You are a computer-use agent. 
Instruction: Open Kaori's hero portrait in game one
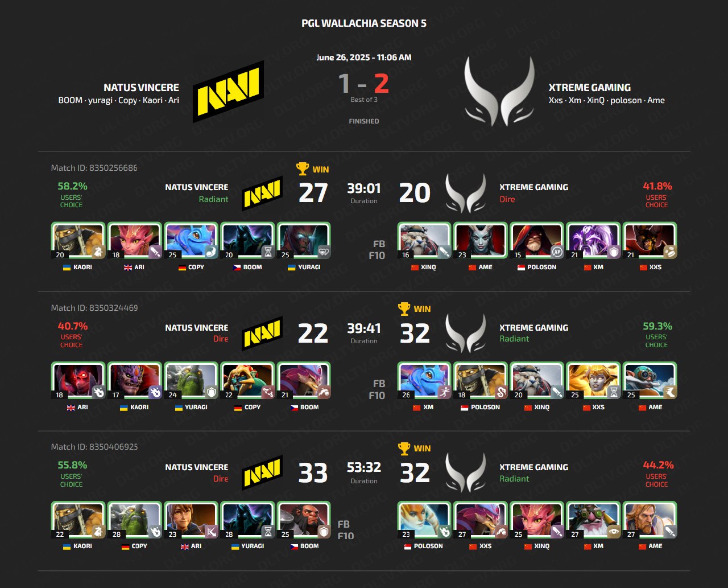(x=78, y=241)
